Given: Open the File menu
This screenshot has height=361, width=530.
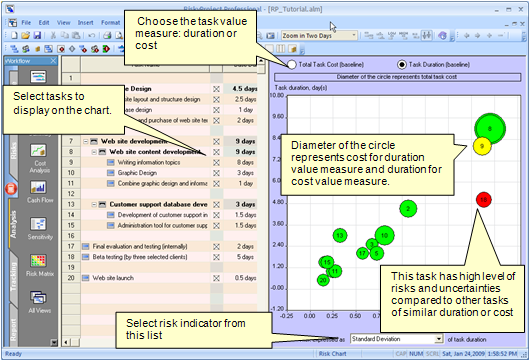Looking at the screenshot, I should [26, 23].
